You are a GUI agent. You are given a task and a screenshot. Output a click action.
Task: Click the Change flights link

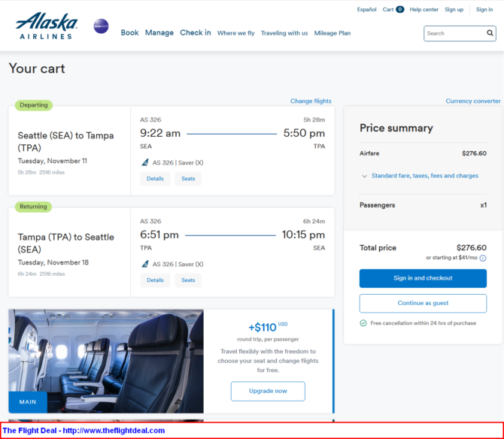[311, 101]
